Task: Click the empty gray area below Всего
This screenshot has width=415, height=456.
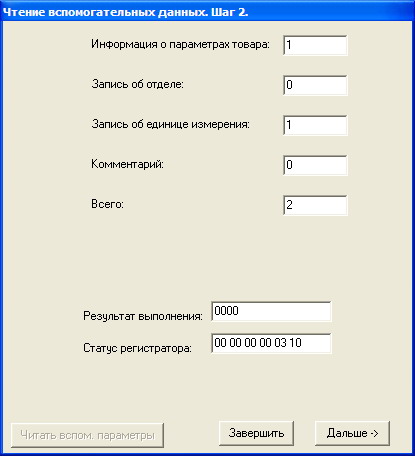Action: pos(207,257)
